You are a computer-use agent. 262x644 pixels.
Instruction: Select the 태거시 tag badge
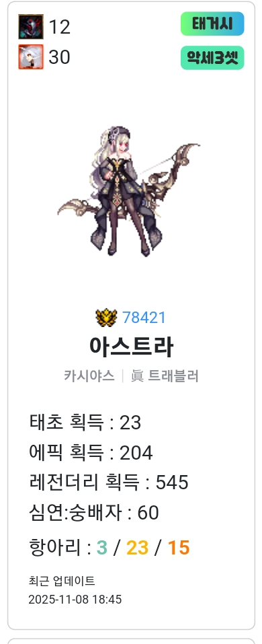pyautogui.click(x=212, y=24)
